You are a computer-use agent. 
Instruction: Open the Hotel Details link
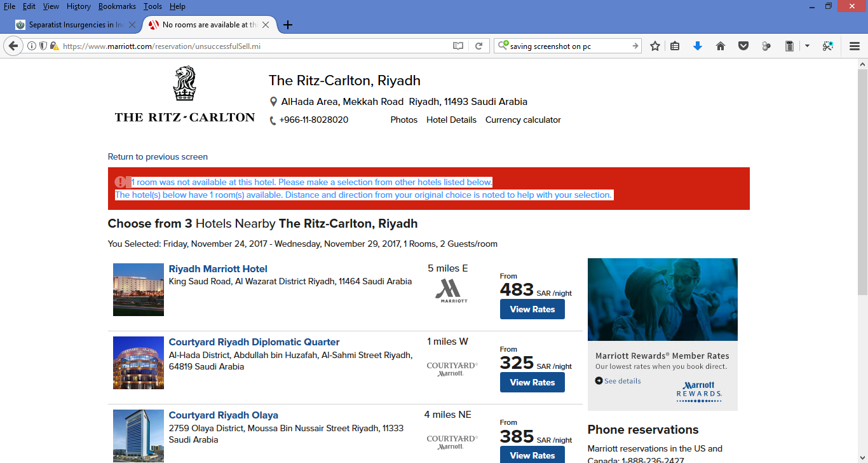451,120
